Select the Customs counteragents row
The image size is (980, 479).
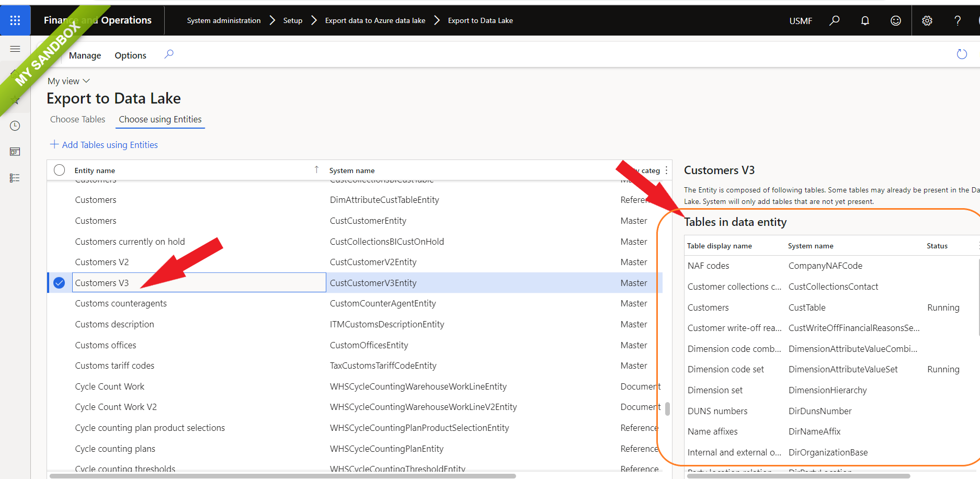point(355,303)
